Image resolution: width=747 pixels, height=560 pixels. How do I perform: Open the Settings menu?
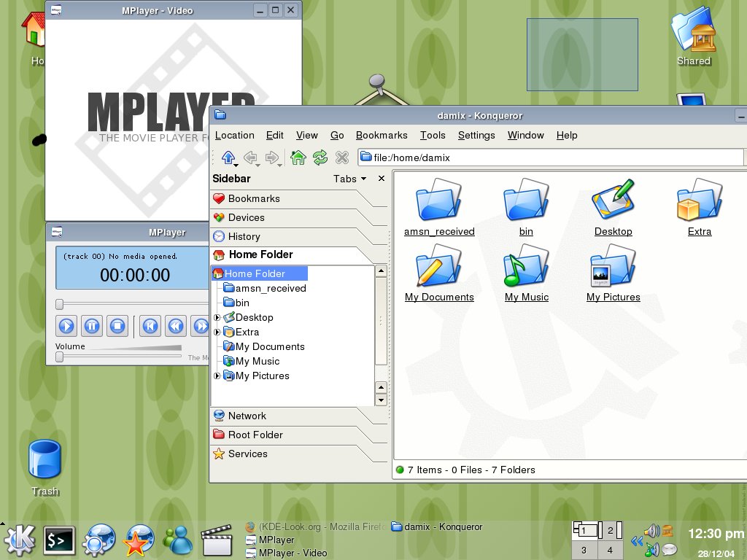476,135
